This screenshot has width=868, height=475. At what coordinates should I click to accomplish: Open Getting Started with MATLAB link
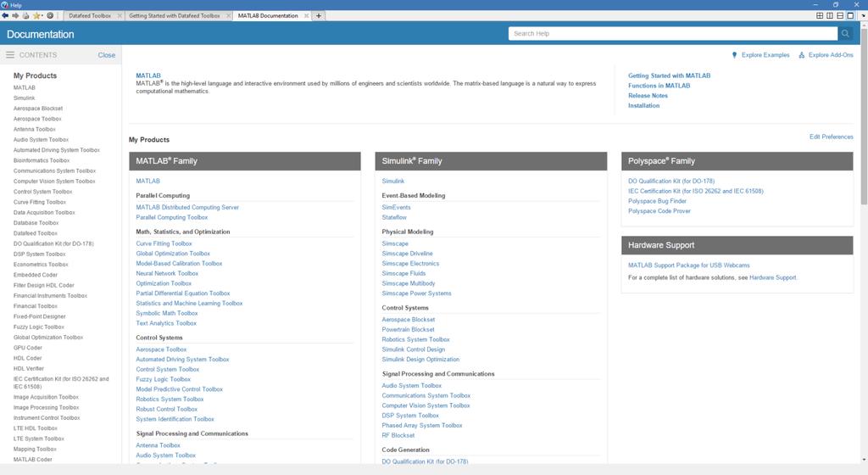click(670, 75)
